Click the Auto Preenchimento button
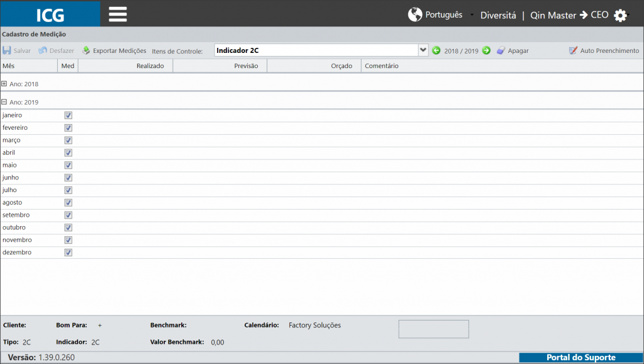 coord(604,50)
